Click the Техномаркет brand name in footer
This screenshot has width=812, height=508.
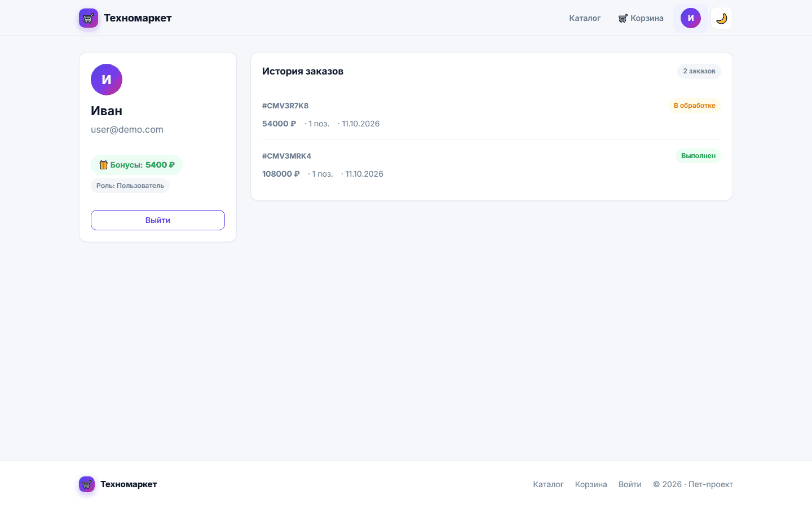(129, 484)
